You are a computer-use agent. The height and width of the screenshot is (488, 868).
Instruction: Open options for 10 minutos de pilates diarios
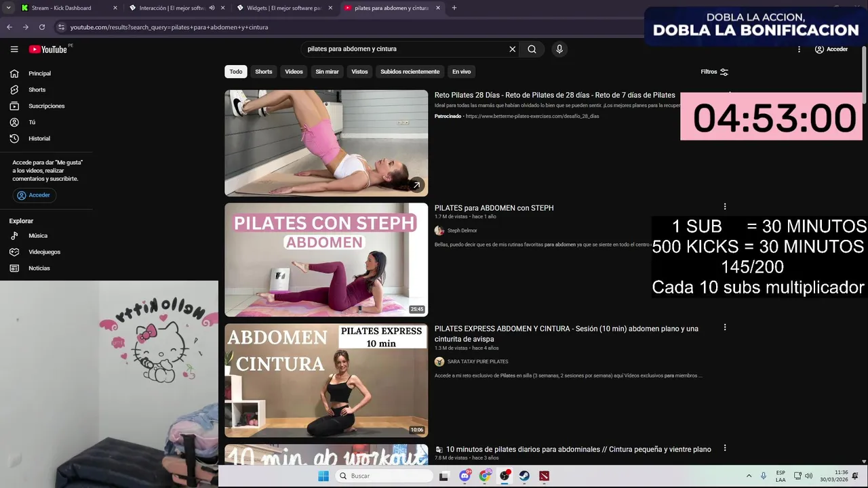(725, 448)
